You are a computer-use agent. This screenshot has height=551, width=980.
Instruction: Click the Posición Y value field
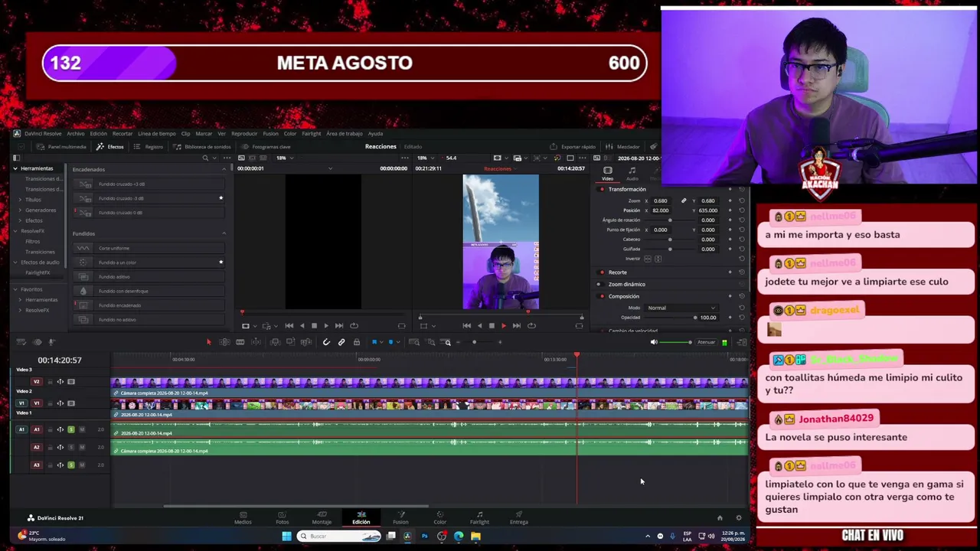[707, 210]
